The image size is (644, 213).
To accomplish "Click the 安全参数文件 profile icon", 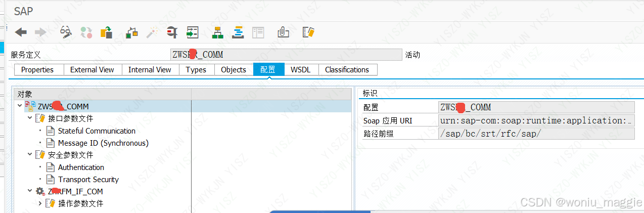I will [x=40, y=155].
